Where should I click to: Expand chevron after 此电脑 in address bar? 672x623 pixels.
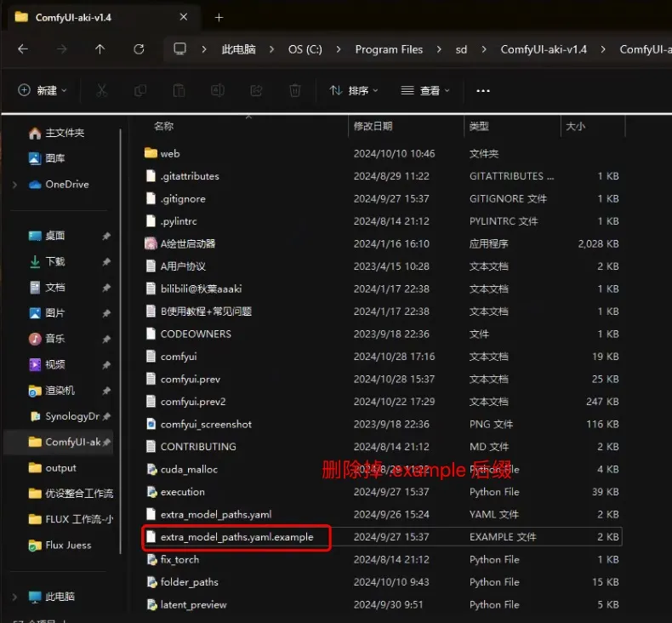pyautogui.click(x=271, y=49)
